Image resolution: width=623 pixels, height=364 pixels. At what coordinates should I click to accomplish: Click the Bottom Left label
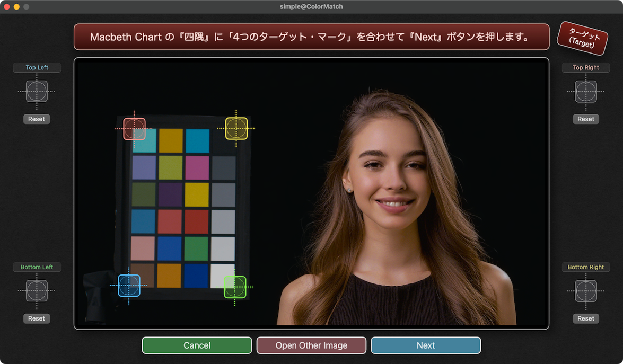pyautogui.click(x=37, y=267)
